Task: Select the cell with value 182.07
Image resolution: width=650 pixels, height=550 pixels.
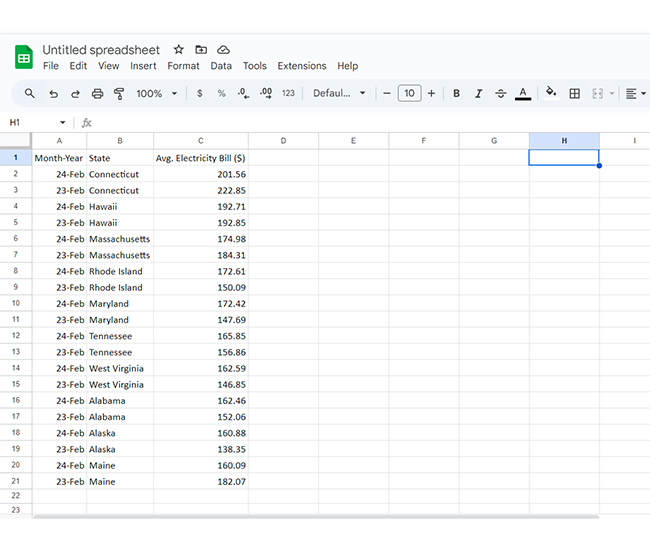Action: point(201,481)
